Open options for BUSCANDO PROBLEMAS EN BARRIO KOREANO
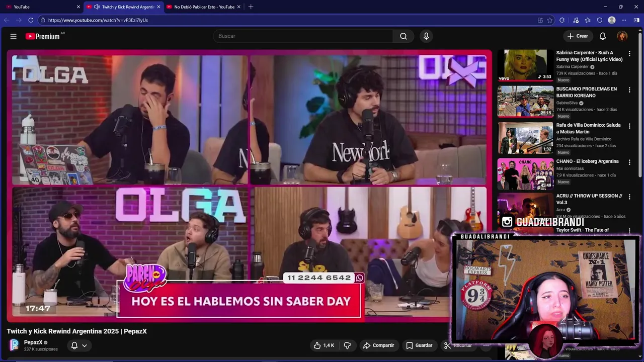This screenshot has width=644, height=362. 629,90
